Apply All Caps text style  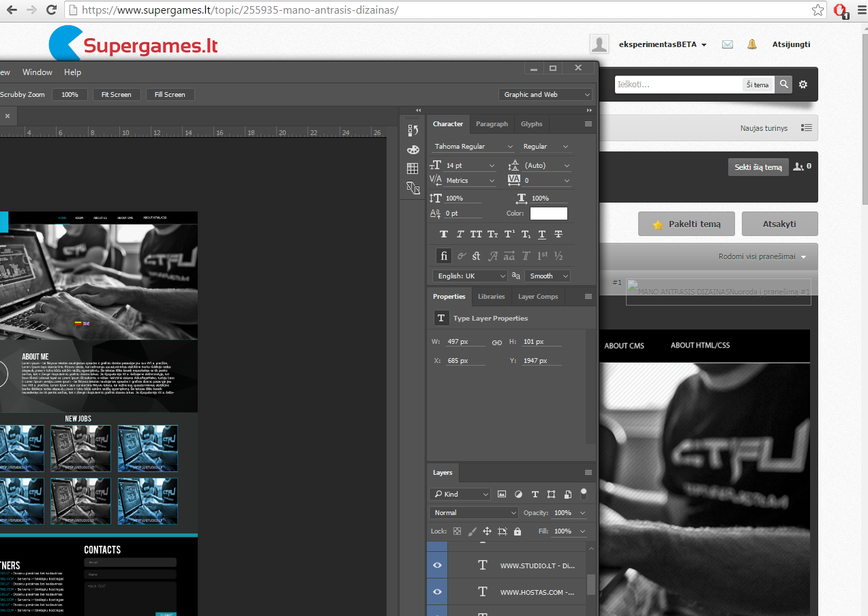pyautogui.click(x=476, y=234)
